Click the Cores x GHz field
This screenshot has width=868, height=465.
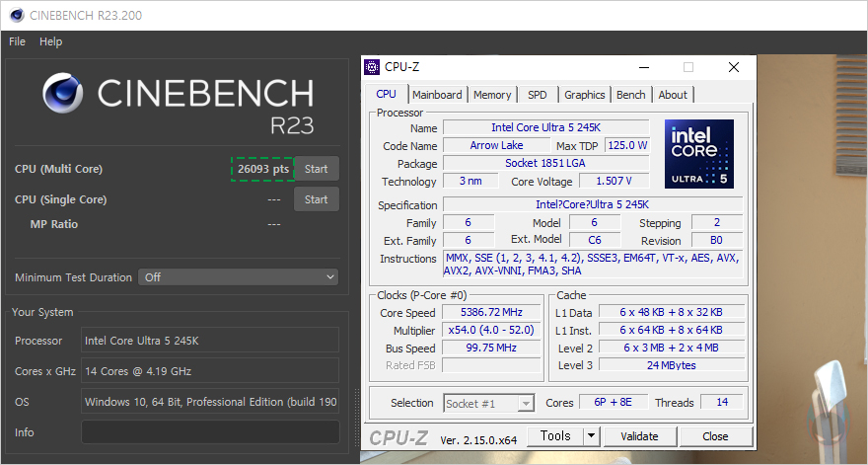pos(210,371)
